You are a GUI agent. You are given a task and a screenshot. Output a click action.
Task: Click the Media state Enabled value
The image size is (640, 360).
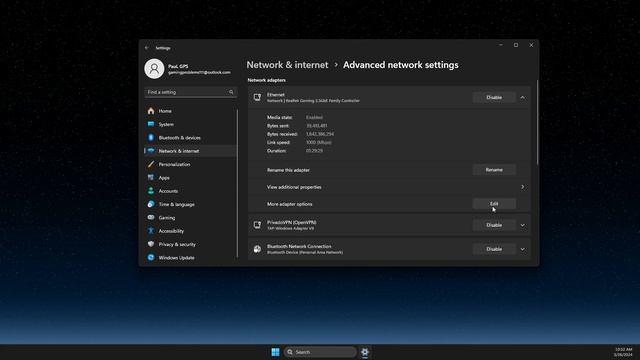pyautogui.click(x=314, y=117)
